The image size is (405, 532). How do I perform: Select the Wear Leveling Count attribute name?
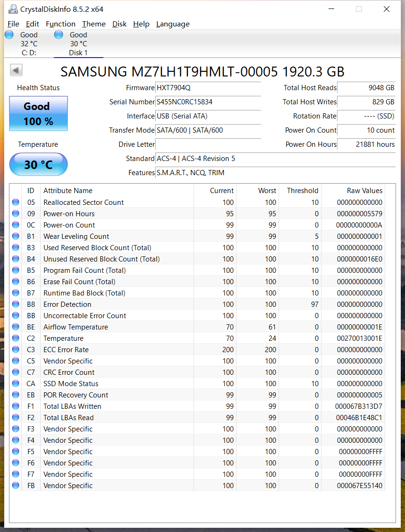(76, 236)
